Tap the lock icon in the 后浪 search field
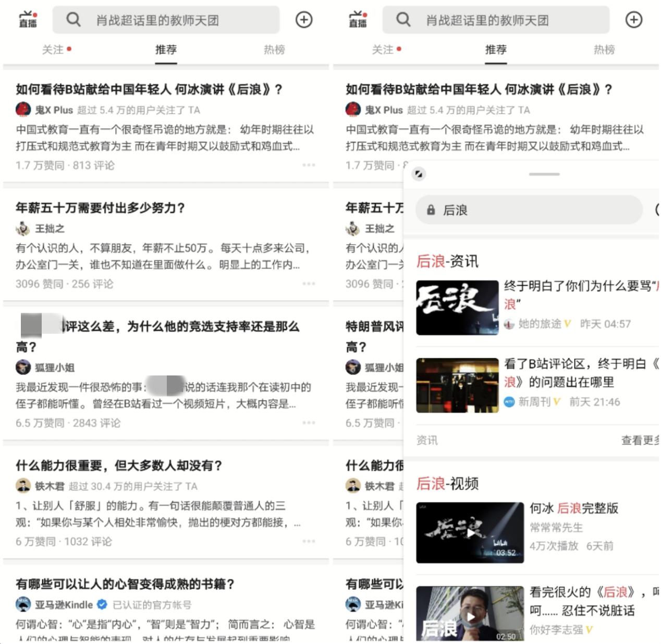The width and height of the screenshot is (661, 644). [x=431, y=210]
